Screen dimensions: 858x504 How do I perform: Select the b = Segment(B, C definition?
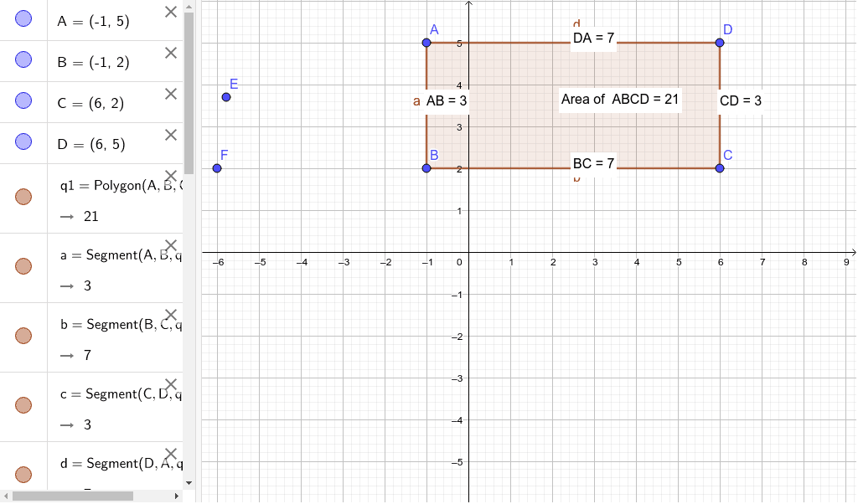point(121,325)
